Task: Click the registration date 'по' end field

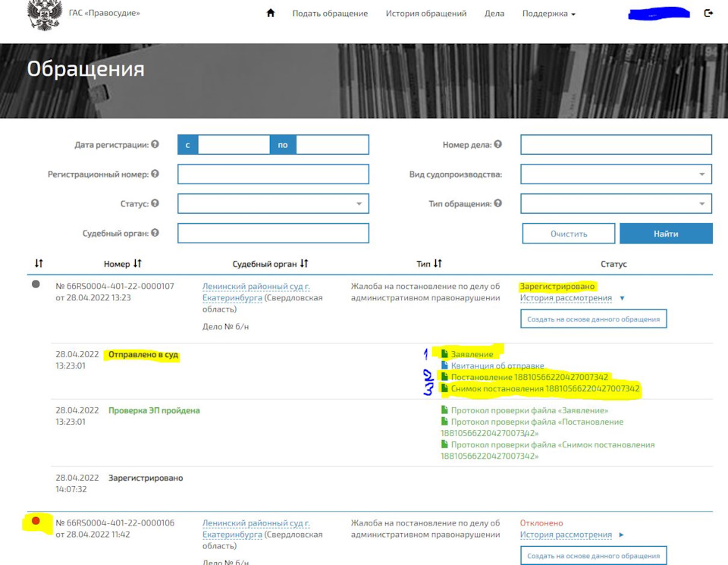Action: 332,145
